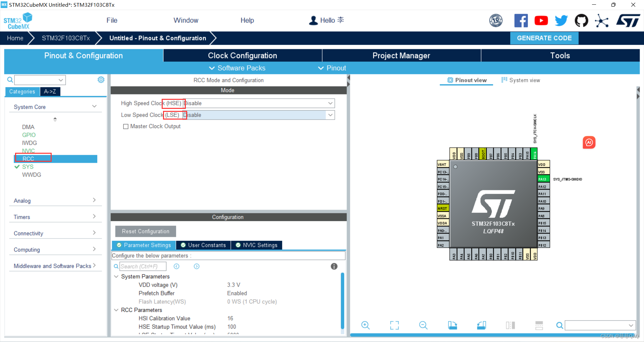Click the Hello user account icon
The width and height of the screenshot is (644, 342).
(313, 20)
